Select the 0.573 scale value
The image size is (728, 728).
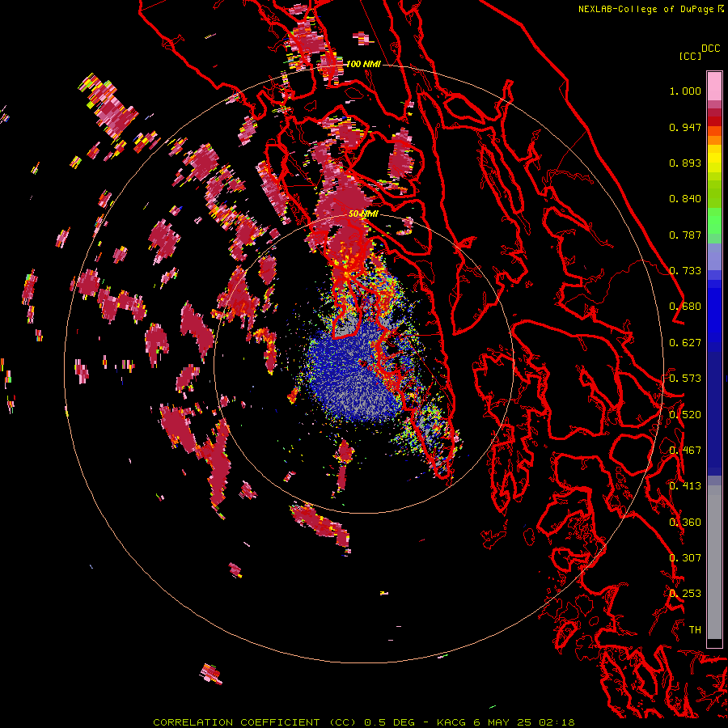coord(685,379)
